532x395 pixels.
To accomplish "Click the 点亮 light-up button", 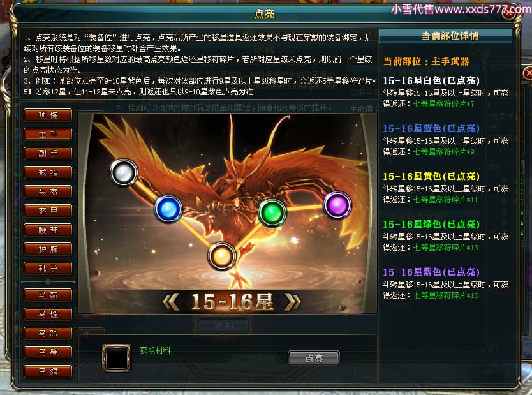I will click(314, 359).
